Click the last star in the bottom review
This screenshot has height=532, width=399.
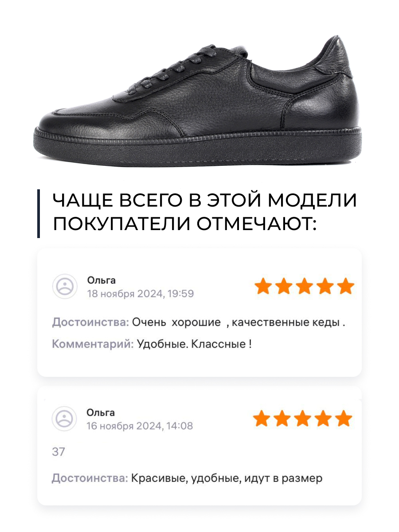(x=344, y=418)
